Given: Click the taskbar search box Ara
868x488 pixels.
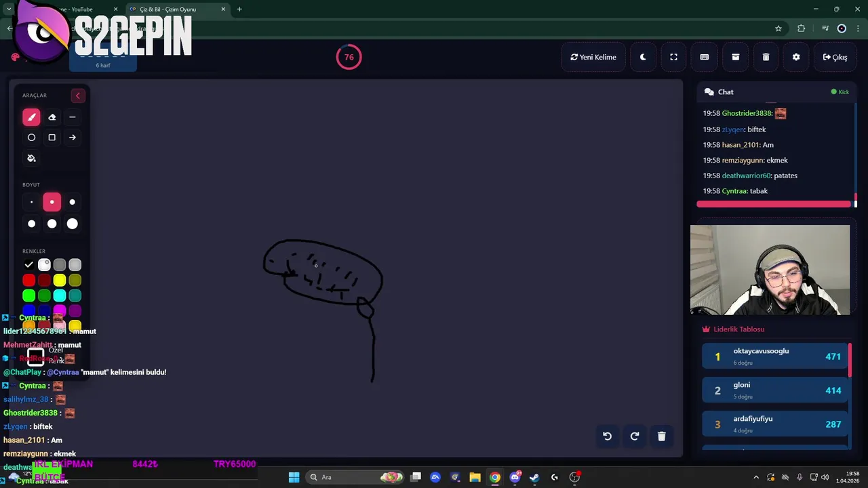Looking at the screenshot, I should 356,477.
